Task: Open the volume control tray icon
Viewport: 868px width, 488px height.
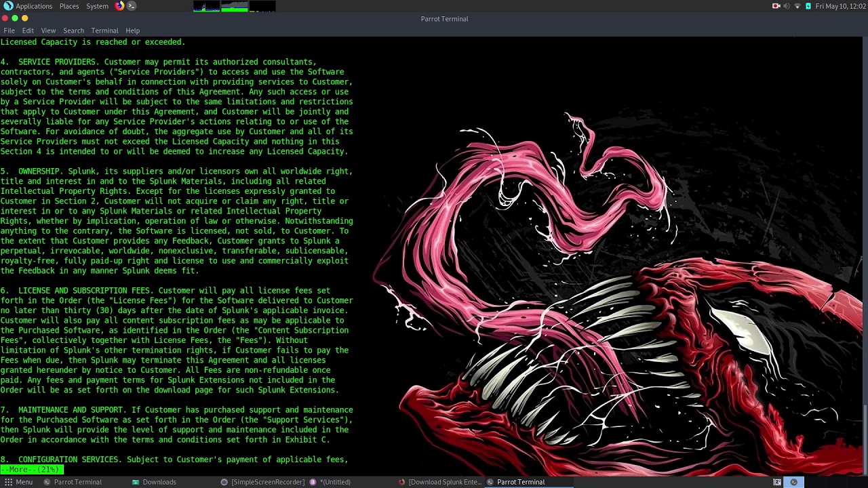Action: (x=787, y=6)
